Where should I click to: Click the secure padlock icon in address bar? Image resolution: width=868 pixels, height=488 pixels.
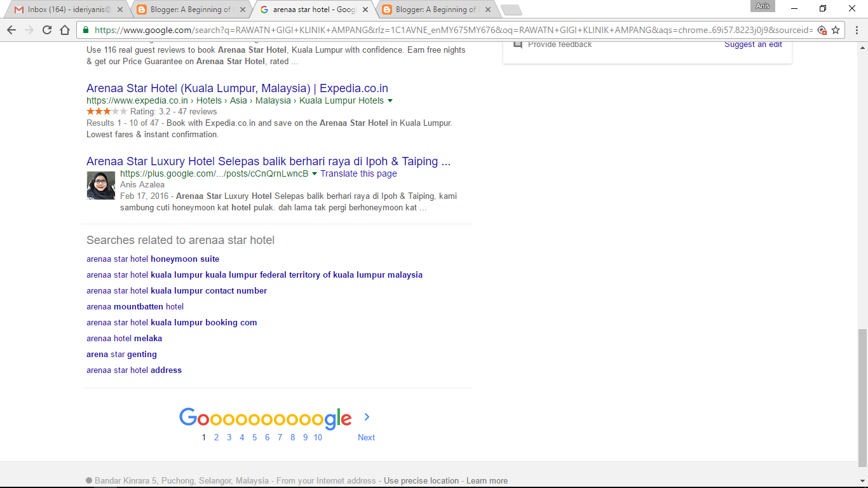click(86, 30)
